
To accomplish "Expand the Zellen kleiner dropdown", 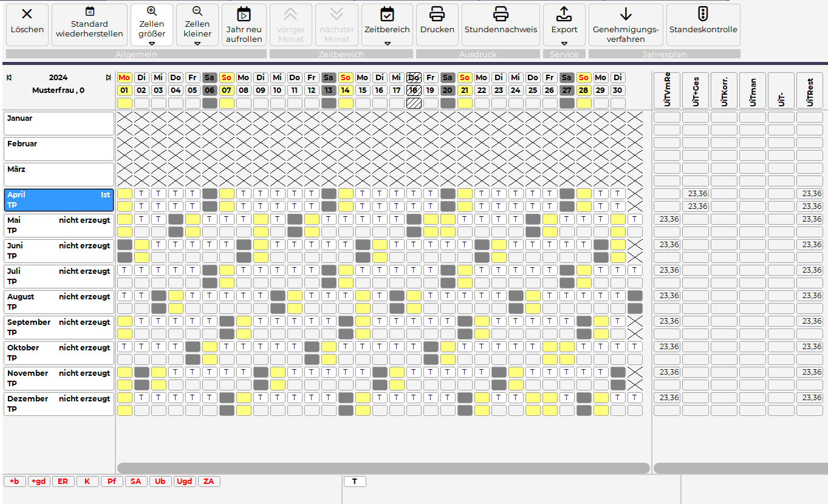I will click(x=197, y=43).
